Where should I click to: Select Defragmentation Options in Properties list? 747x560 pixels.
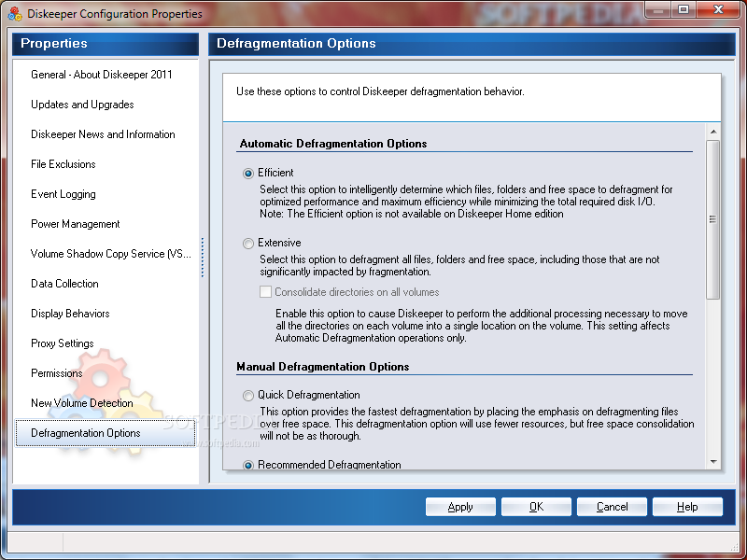click(x=106, y=433)
